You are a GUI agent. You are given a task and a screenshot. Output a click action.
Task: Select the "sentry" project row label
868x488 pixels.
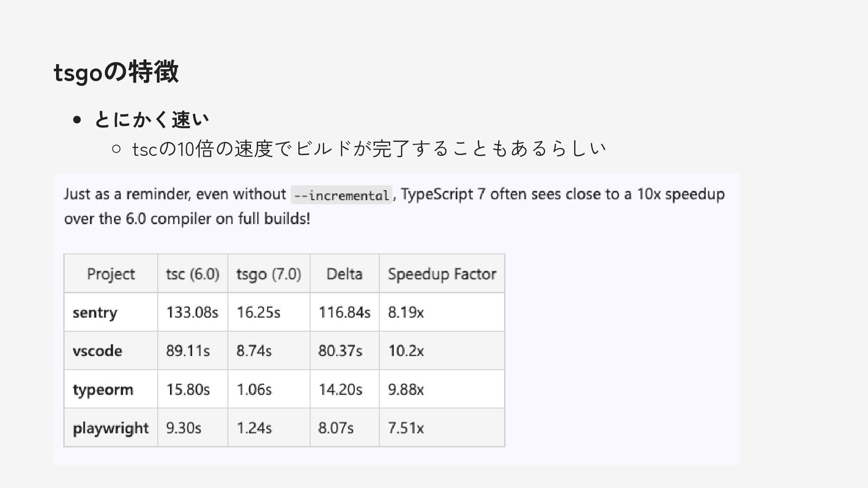[x=95, y=312]
